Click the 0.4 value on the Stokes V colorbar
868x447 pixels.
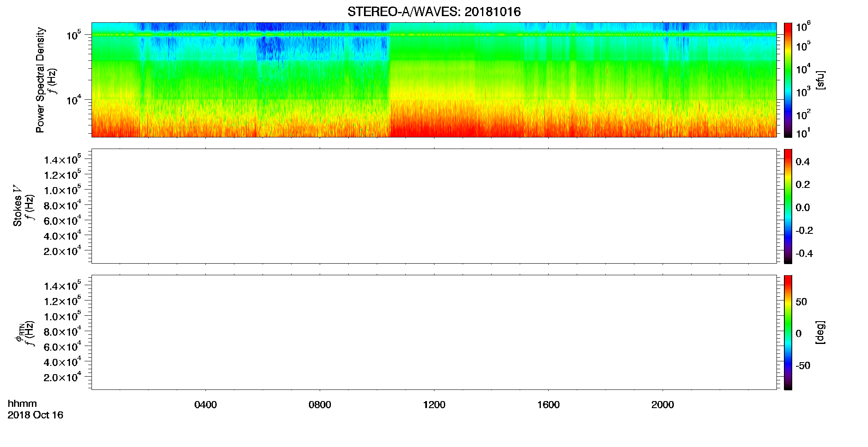(x=803, y=162)
